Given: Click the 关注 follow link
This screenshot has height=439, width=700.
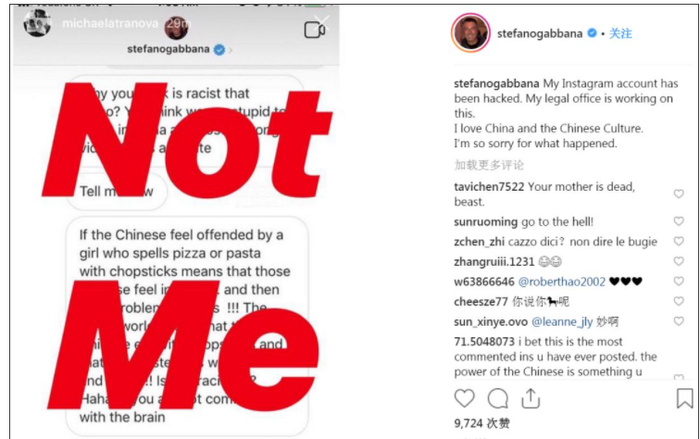Looking at the screenshot, I should tap(620, 33).
